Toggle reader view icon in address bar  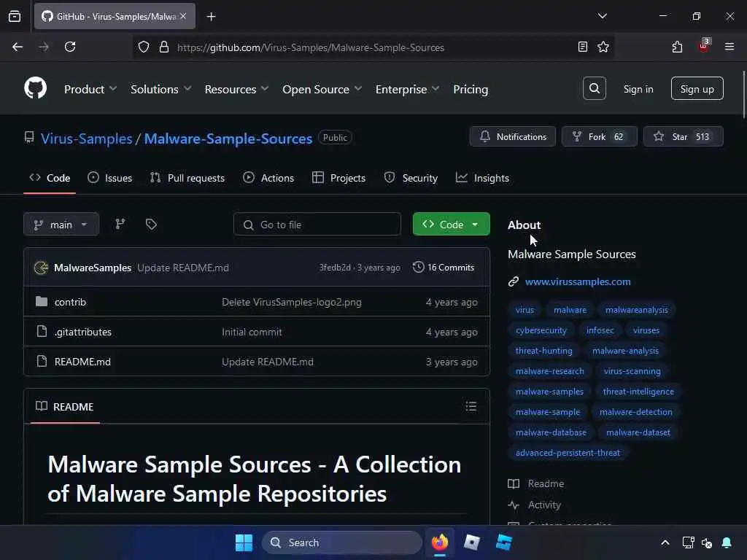(582, 47)
